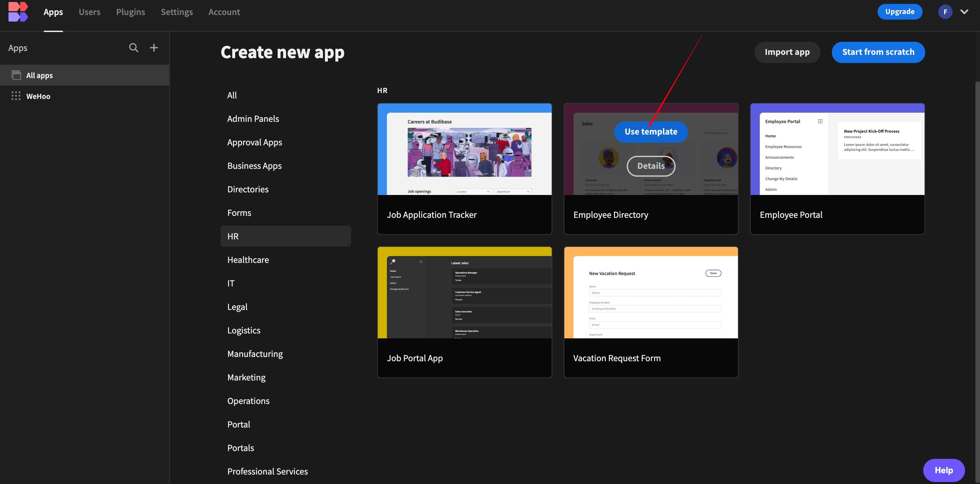
Task: Open the apps search magnifier icon
Action: coord(133,48)
